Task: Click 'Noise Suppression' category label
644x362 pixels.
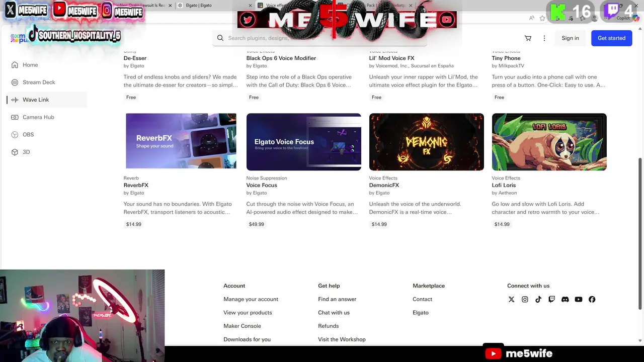Action: pyautogui.click(x=267, y=178)
